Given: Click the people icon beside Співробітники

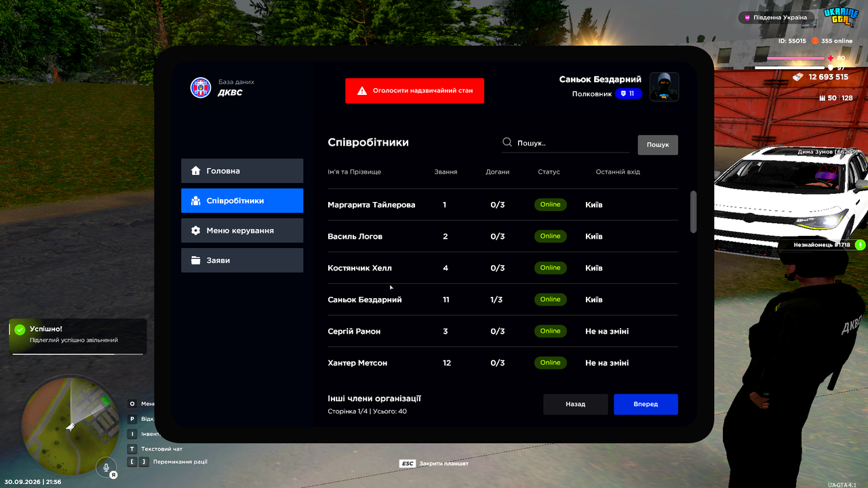Looking at the screenshot, I should click(196, 201).
